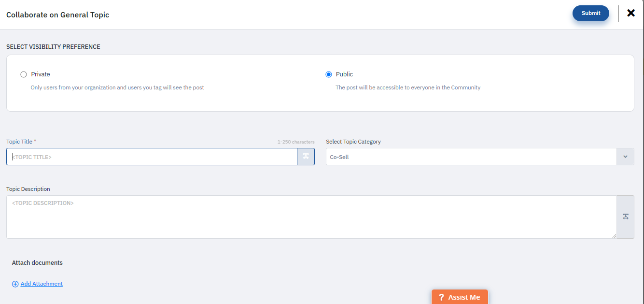The image size is (644, 304).
Task: Open the Assist Me help widget
Action: coord(460,297)
